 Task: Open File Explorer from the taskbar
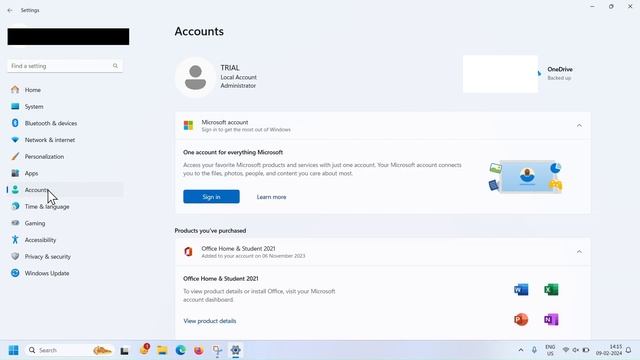(162, 350)
